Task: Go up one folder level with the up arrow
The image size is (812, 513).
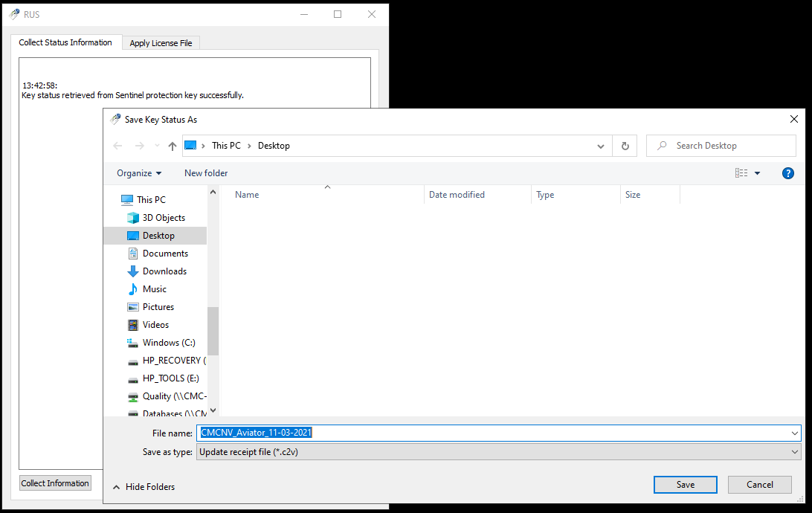Action: [173, 146]
